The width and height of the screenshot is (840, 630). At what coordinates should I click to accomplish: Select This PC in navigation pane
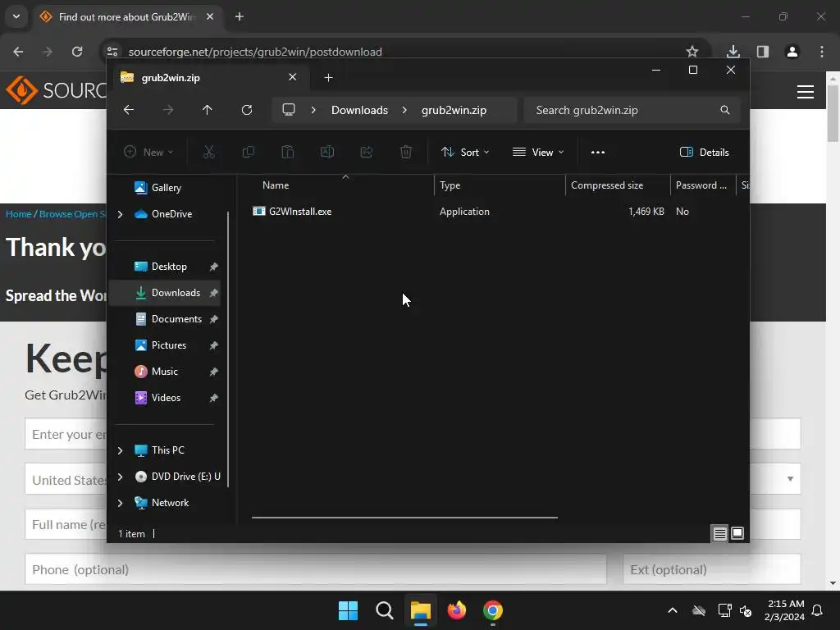(167, 450)
